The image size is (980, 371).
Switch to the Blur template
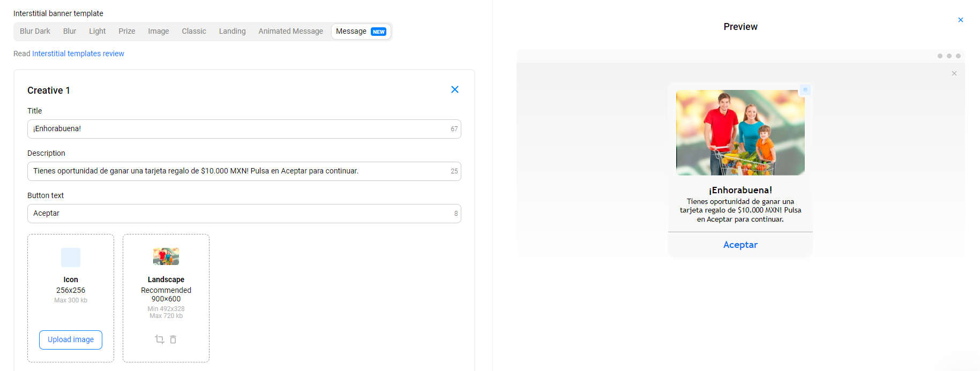[70, 32]
